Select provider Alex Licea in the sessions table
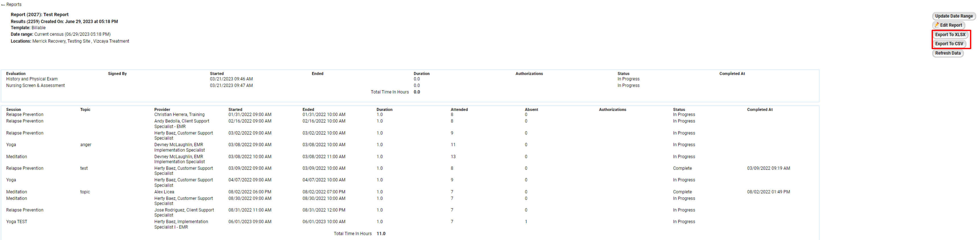 [x=164, y=192]
